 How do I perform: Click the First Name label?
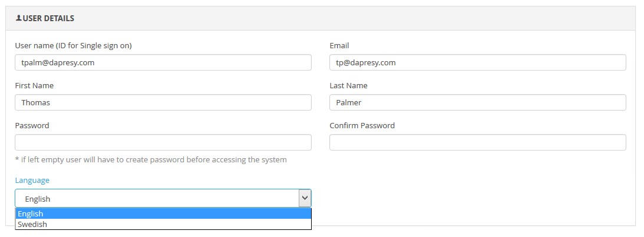point(34,86)
